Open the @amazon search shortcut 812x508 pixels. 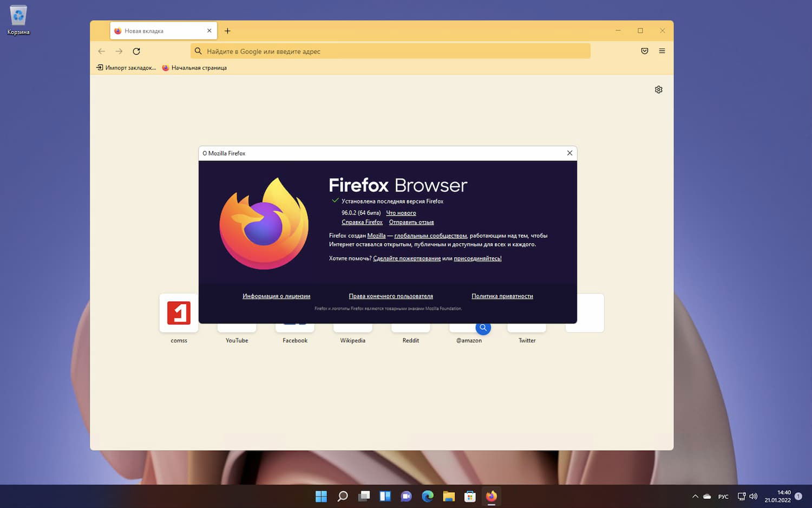(469, 335)
